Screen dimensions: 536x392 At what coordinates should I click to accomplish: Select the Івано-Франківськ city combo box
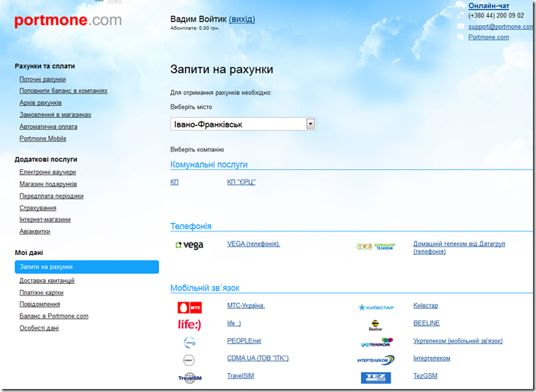pos(237,123)
